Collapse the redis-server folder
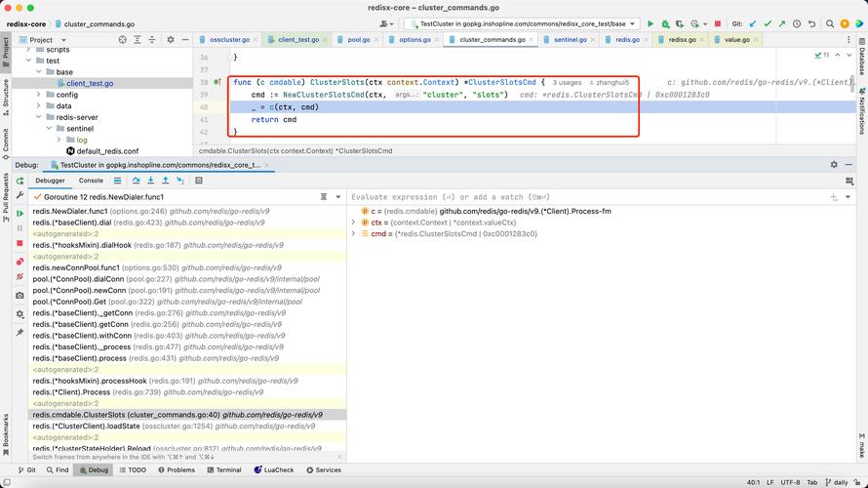Image resolution: width=868 pixels, height=488 pixels. click(39, 117)
